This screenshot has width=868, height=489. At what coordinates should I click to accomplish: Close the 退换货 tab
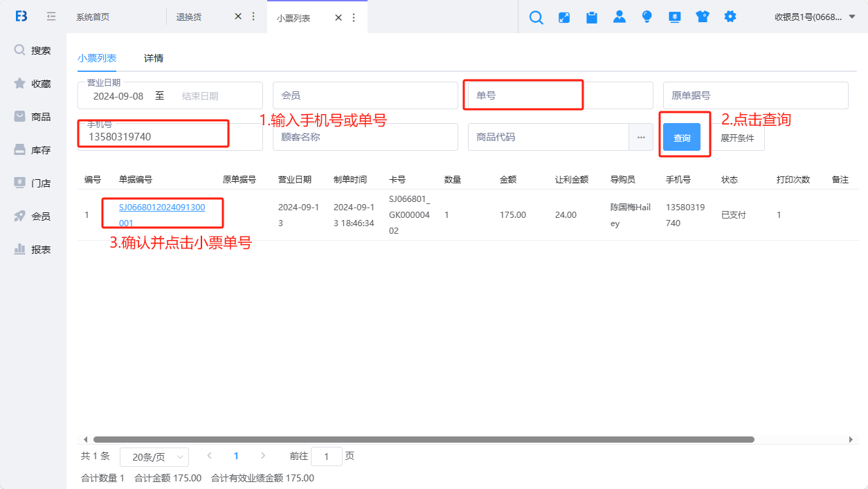click(x=238, y=17)
